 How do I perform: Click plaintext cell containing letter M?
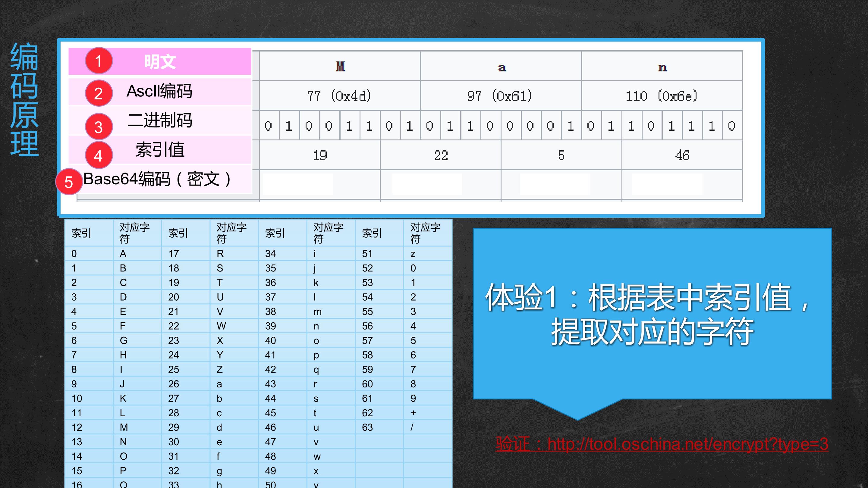click(340, 66)
